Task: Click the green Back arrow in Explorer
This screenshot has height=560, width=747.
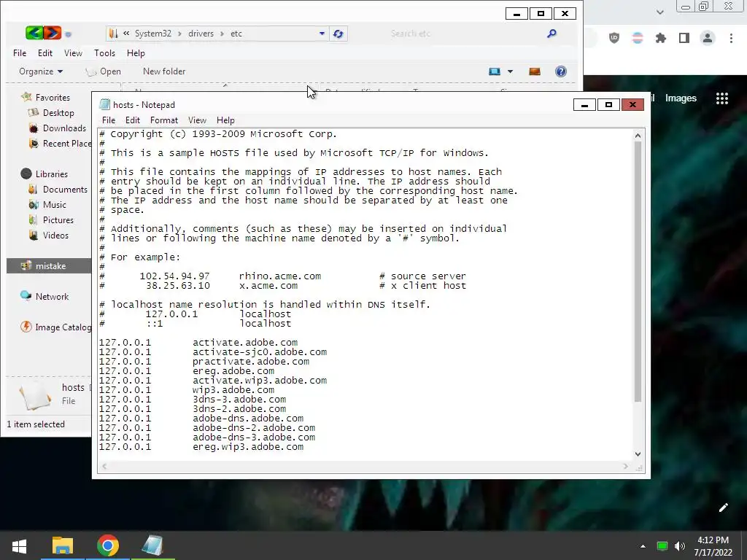Action: coord(34,33)
